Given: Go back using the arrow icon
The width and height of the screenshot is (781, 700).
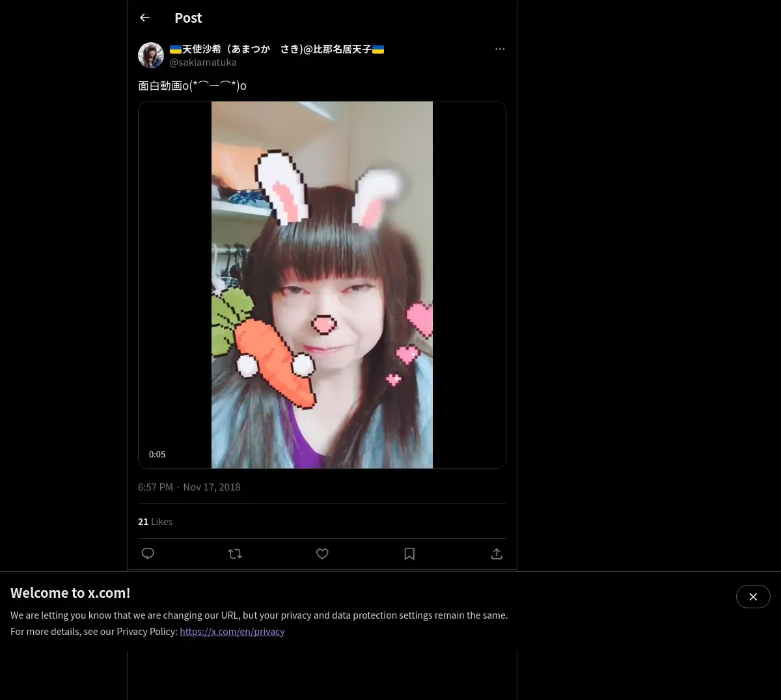Looking at the screenshot, I should [144, 18].
